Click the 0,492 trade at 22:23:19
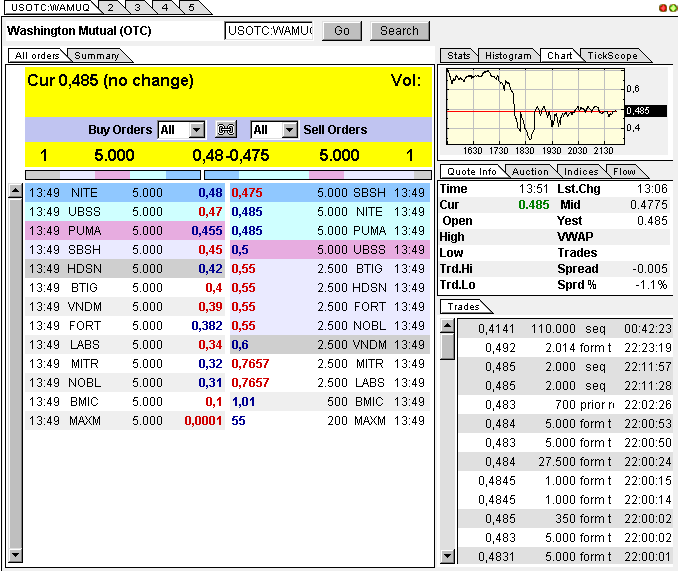The height and width of the screenshot is (571, 678). click(565, 348)
